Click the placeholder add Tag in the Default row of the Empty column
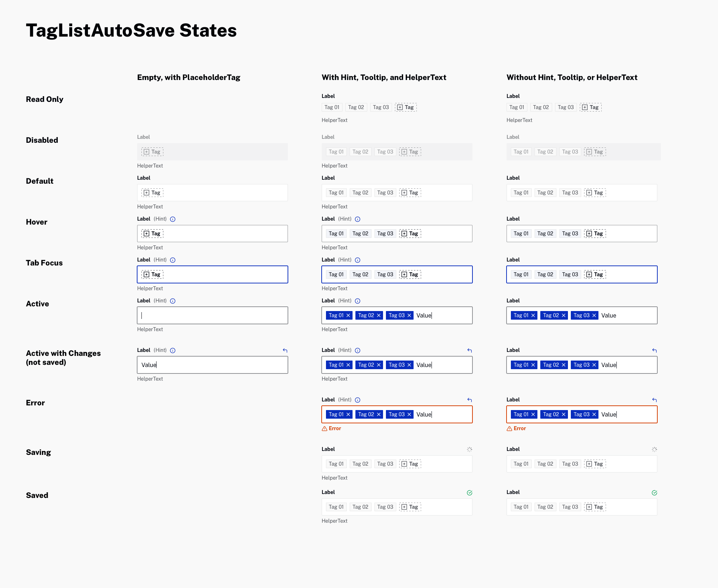 pyautogui.click(x=153, y=193)
